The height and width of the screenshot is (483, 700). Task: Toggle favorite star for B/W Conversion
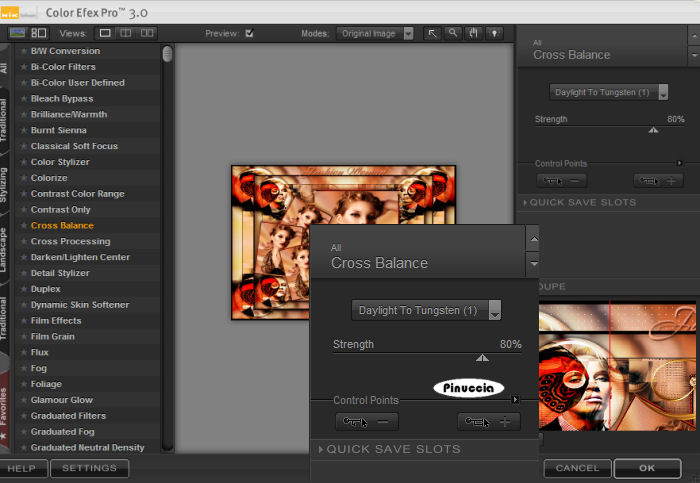pyautogui.click(x=24, y=51)
